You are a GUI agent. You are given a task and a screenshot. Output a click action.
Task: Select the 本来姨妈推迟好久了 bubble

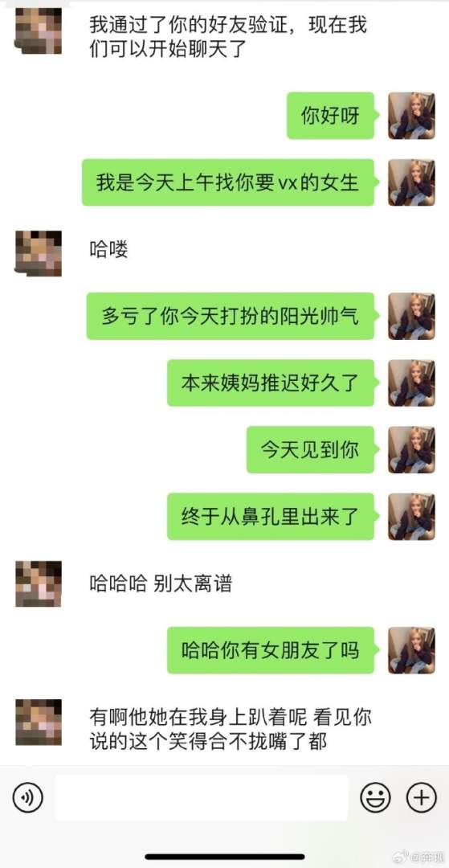pos(273,383)
